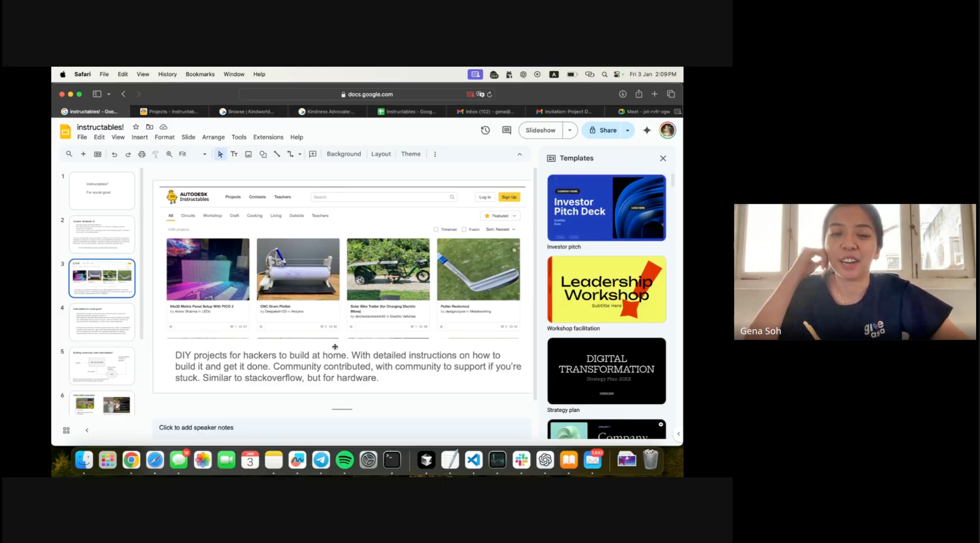Click the add comment toolbar icon
Viewport: 980px width, 543px height.
pyautogui.click(x=313, y=154)
